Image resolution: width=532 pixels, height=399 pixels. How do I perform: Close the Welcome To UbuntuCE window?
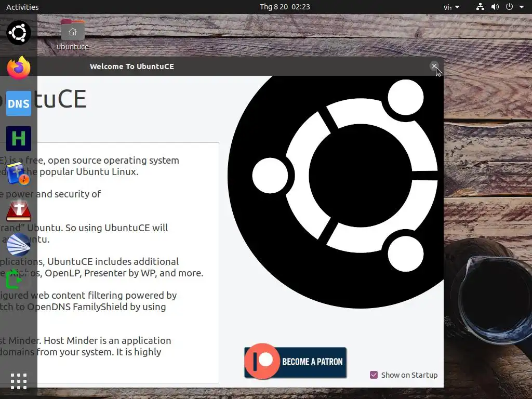(x=434, y=66)
